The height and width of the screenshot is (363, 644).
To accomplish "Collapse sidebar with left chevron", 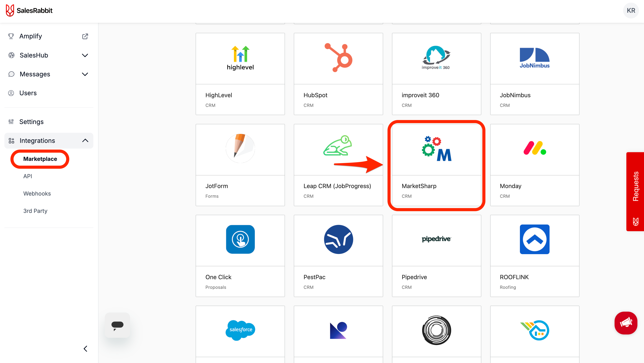I will (85, 349).
